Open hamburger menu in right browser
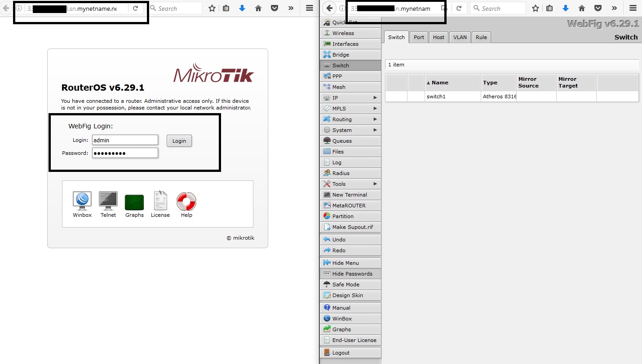Image resolution: width=642 pixels, height=364 pixels. point(633,8)
